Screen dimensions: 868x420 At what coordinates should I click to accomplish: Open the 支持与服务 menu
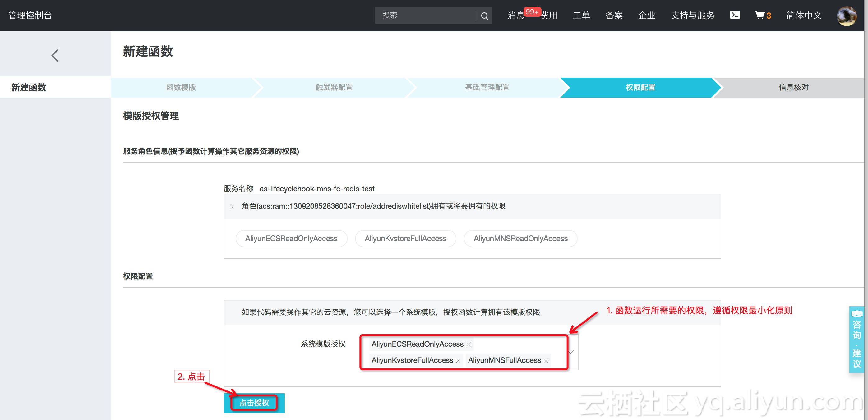(693, 16)
